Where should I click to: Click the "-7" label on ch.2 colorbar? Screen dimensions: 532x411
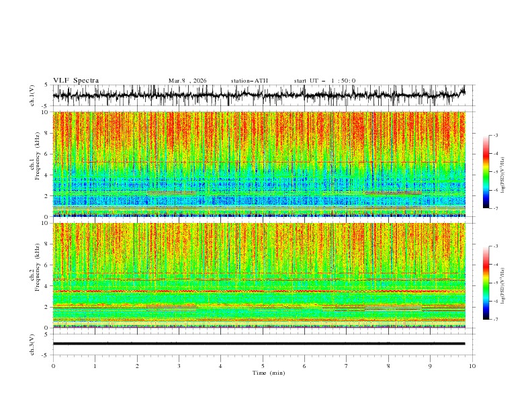496,319
